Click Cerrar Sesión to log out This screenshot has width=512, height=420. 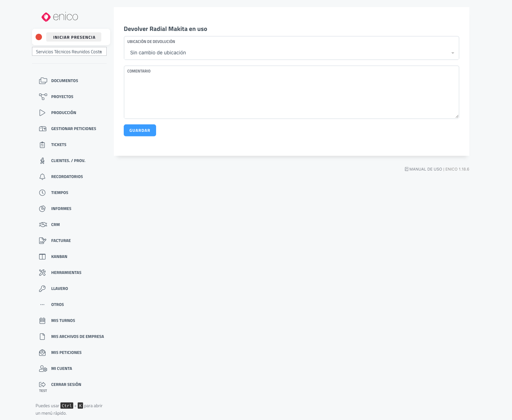coord(66,384)
